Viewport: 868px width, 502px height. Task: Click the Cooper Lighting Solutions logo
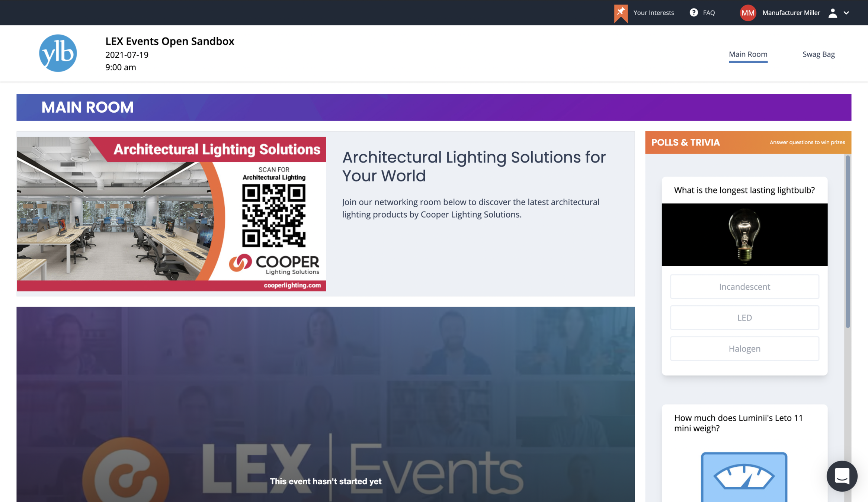click(x=274, y=264)
